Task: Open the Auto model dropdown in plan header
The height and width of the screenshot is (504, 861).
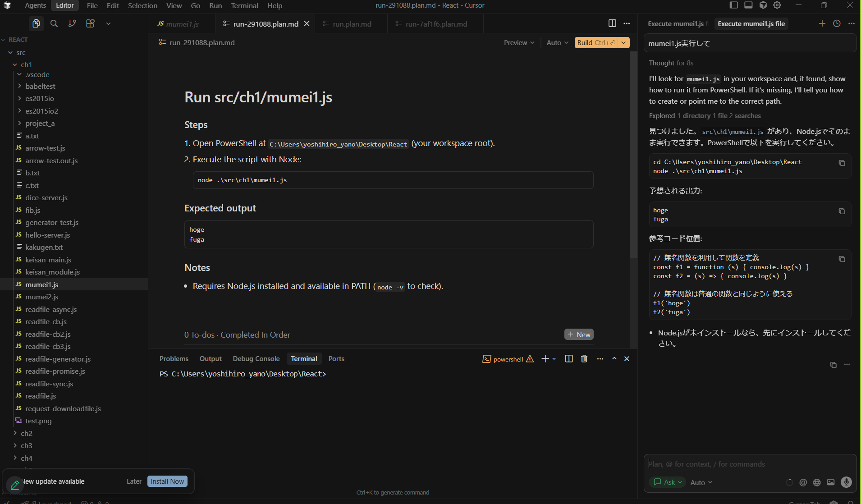Action: click(557, 43)
